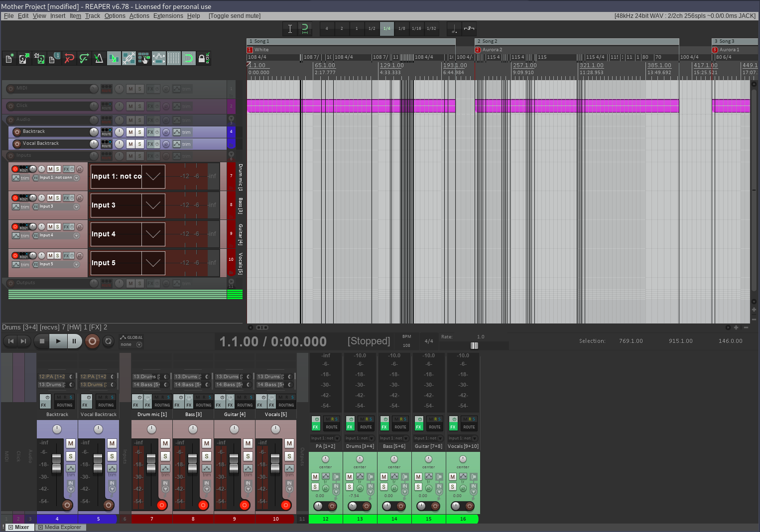Toggle item grouping toolbar icon
This screenshot has width=760, height=532.
click(x=128, y=59)
